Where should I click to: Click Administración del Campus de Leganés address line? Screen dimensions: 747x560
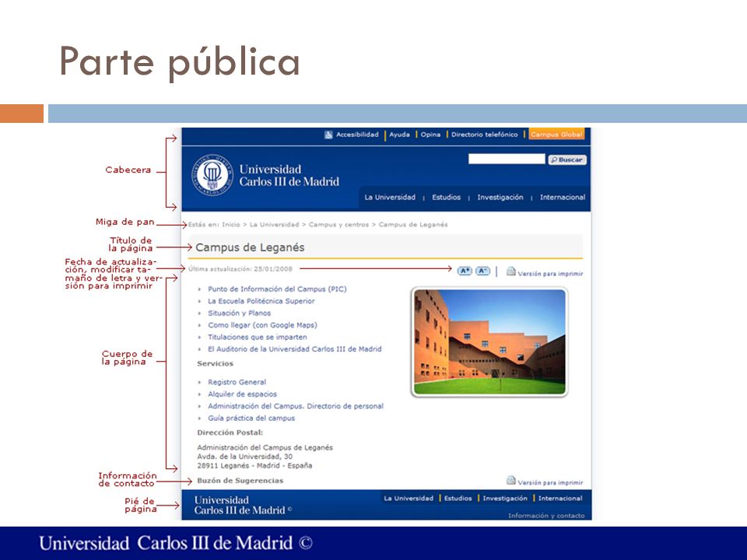pos(265,448)
